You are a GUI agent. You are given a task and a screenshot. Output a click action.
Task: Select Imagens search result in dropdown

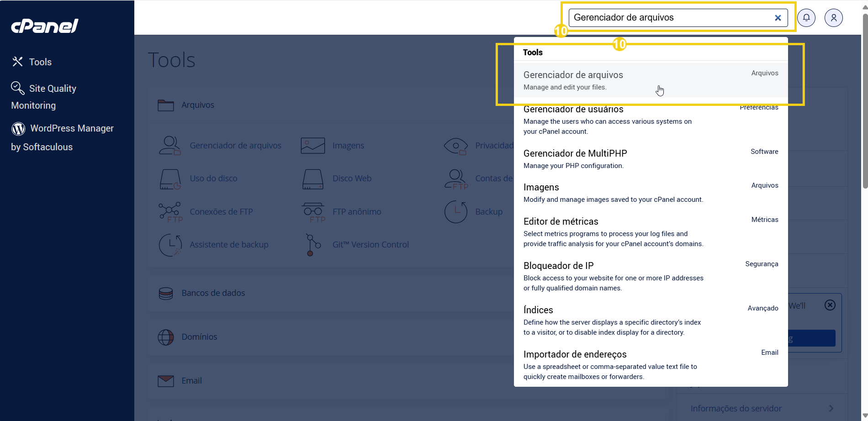[x=651, y=193]
